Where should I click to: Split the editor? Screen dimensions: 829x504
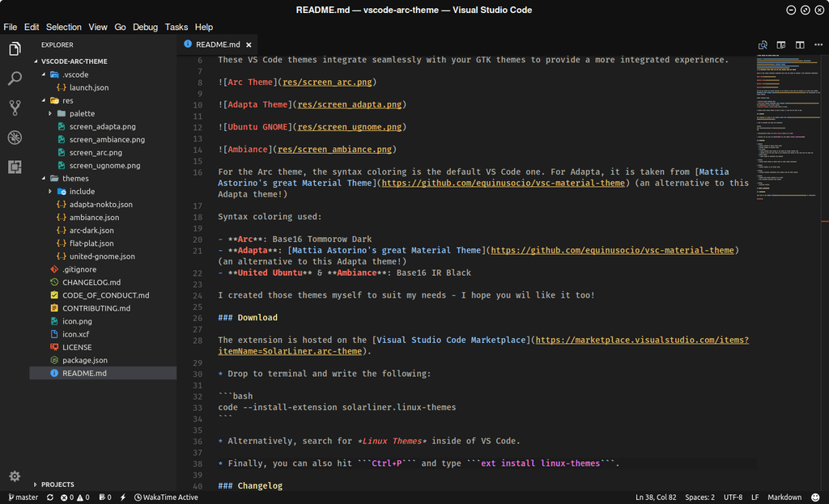[800, 45]
